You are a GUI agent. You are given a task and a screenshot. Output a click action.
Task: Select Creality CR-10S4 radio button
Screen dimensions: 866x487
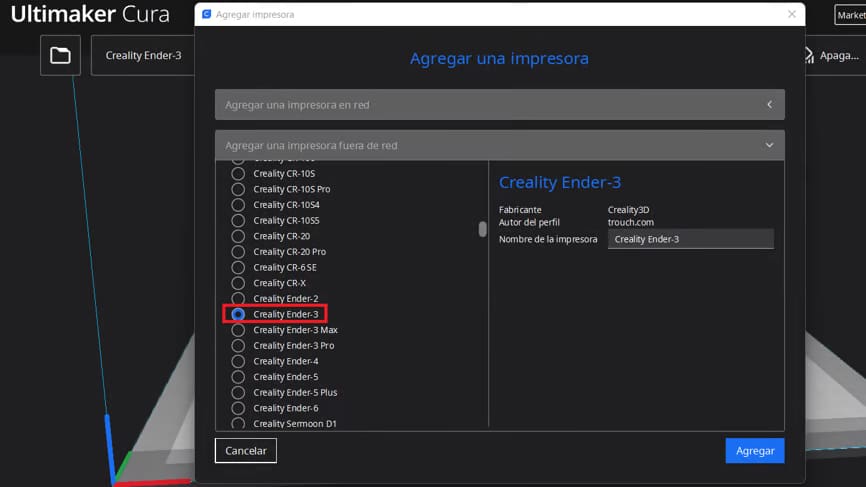[x=238, y=205]
